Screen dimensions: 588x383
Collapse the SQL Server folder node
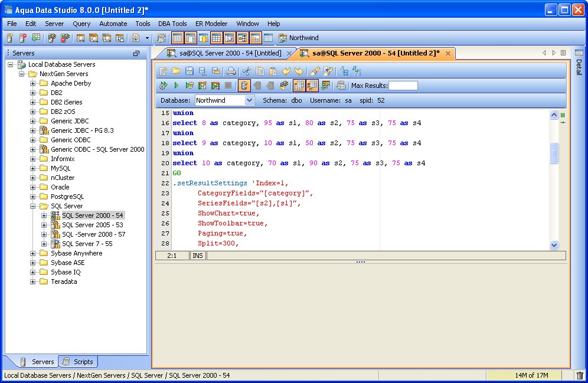pos(33,206)
